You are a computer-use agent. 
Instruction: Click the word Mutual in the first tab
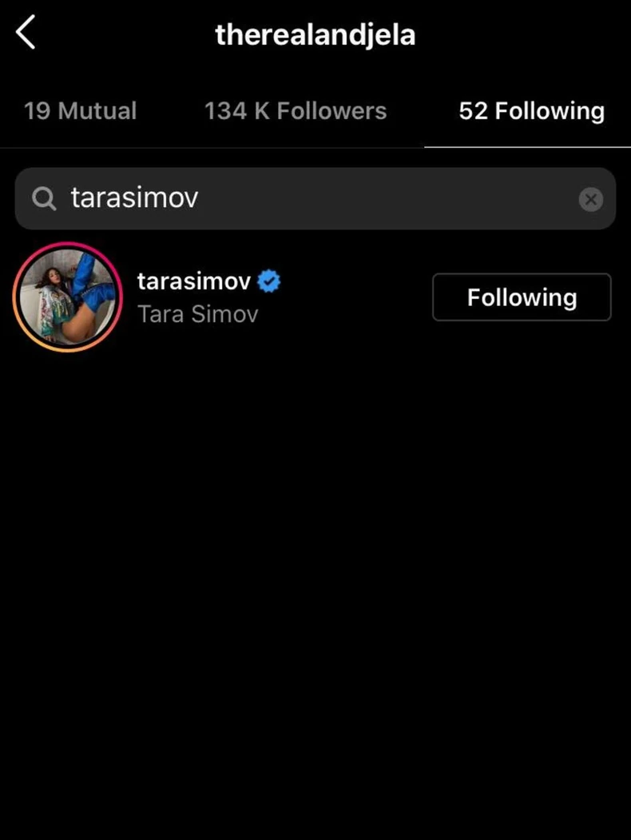tap(97, 111)
